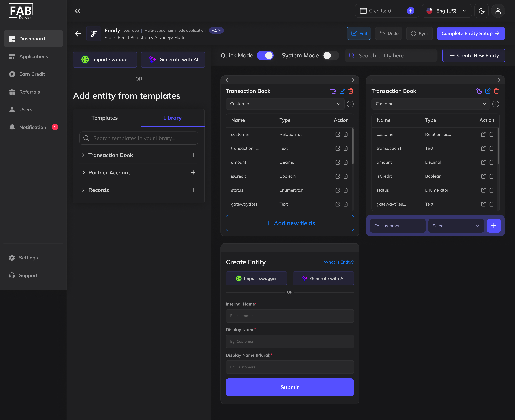The image size is (515, 420).
Task: Open the Select field type dropdown
Action: point(456,226)
